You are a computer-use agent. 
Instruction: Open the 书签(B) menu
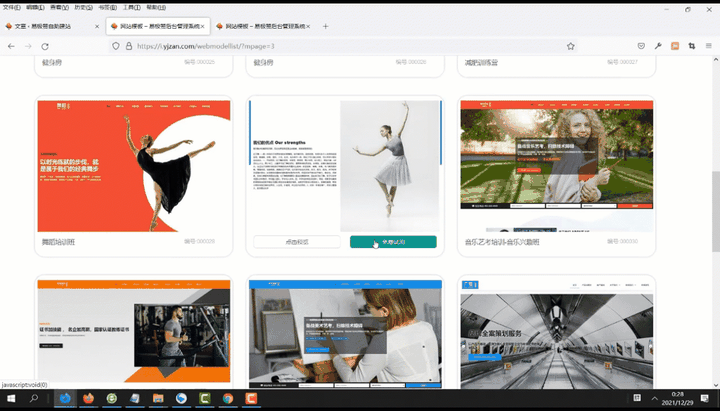click(107, 8)
